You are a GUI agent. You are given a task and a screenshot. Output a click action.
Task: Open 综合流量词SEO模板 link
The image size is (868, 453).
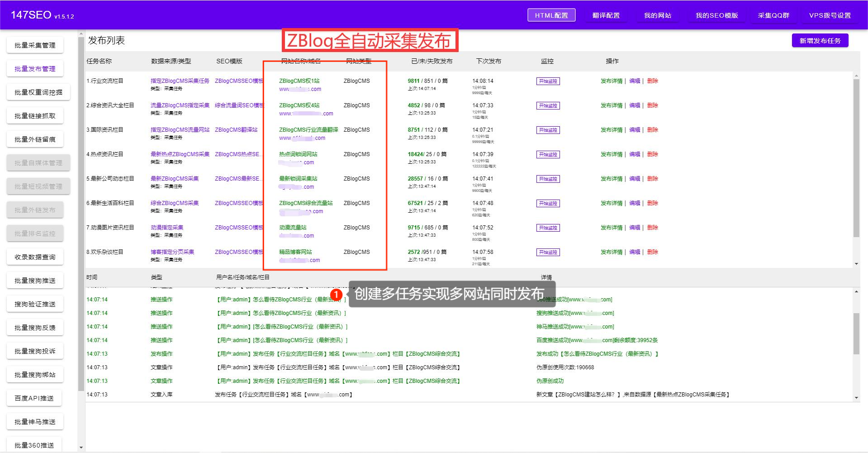coord(239,105)
